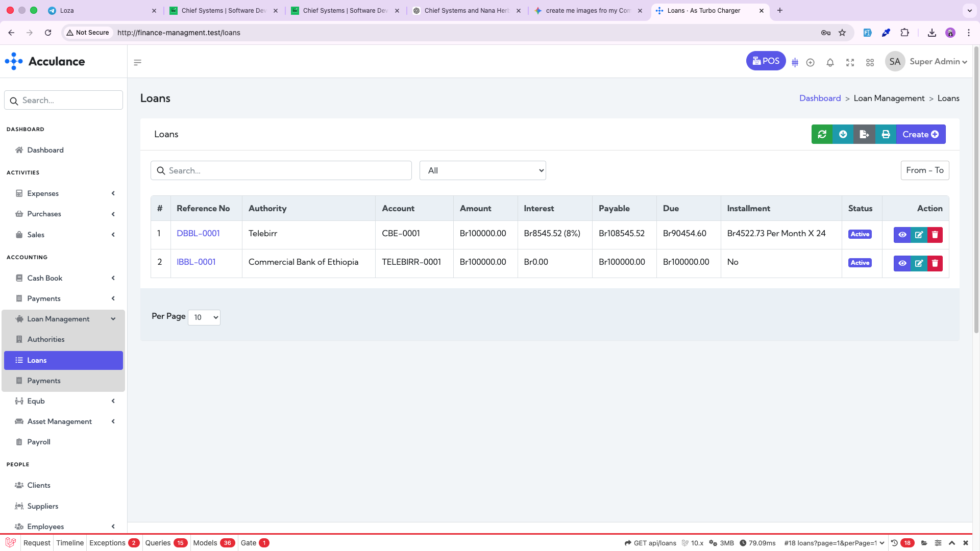The height and width of the screenshot is (551, 980).
Task: Click the print icon in the Loans toolbar
Action: (x=886, y=134)
